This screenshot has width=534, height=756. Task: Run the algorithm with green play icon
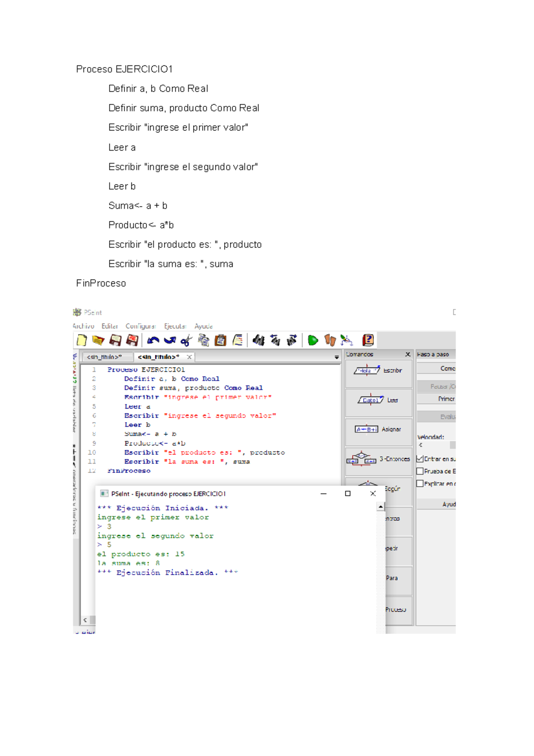click(313, 341)
